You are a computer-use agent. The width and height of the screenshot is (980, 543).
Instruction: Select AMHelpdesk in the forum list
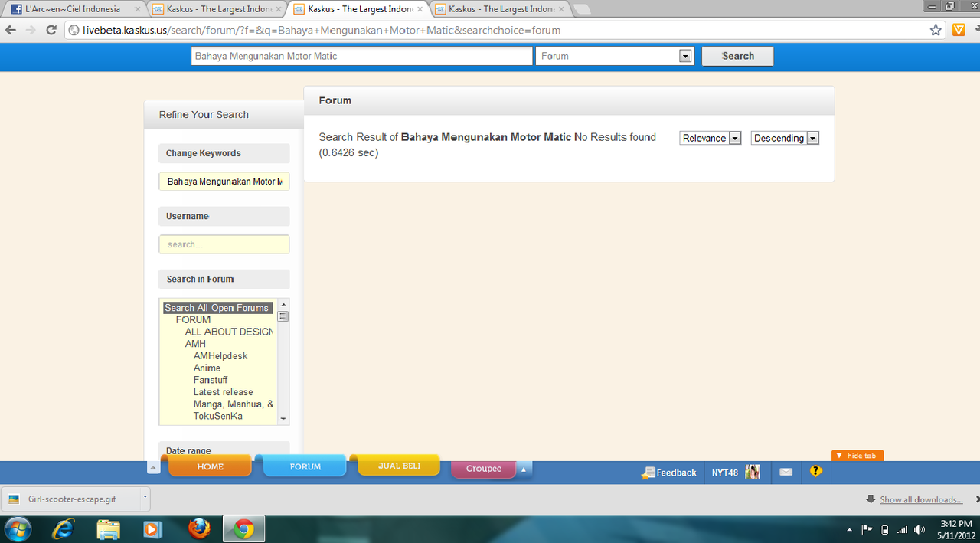pos(220,356)
